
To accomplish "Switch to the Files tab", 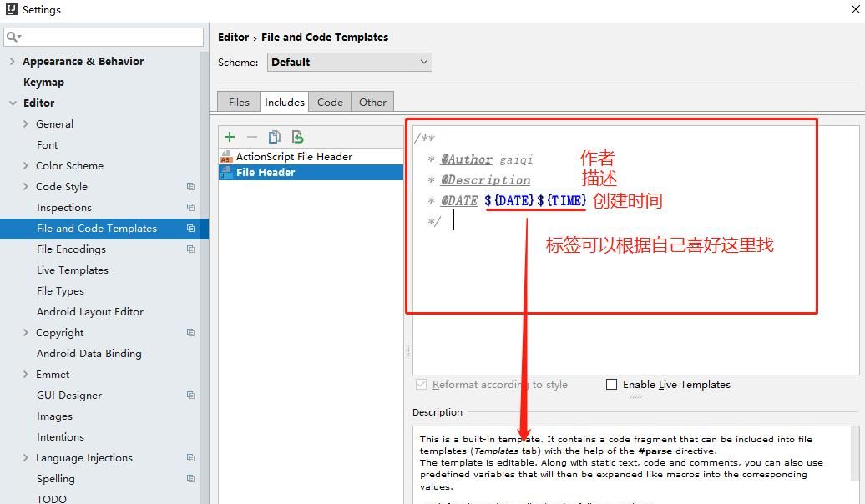I will click(x=239, y=102).
